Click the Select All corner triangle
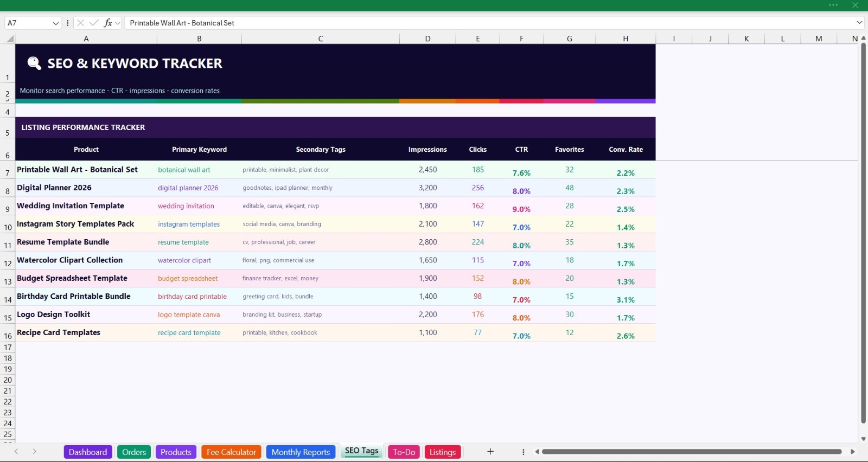The height and width of the screenshot is (462, 868). pyautogui.click(x=10, y=39)
